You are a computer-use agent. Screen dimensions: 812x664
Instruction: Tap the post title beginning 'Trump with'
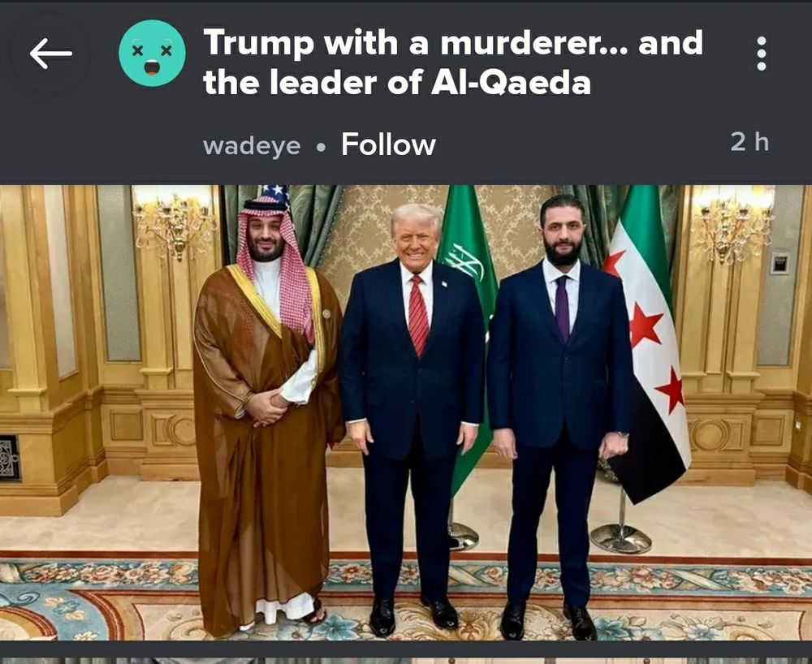[x=453, y=63]
